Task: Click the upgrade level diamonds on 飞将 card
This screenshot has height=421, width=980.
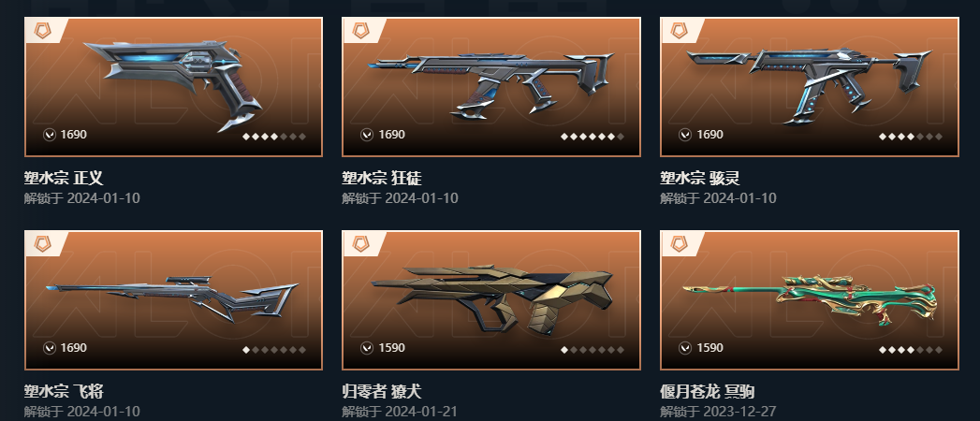Action: 274,350
